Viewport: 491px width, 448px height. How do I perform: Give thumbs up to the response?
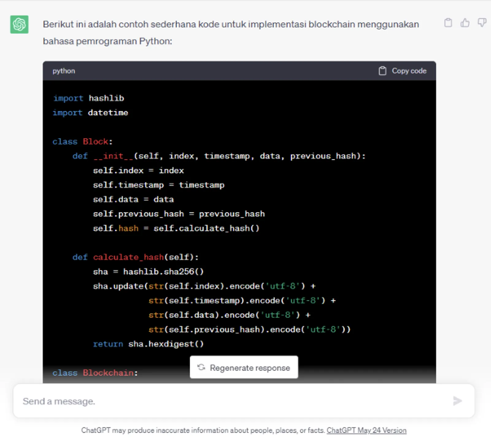465,23
